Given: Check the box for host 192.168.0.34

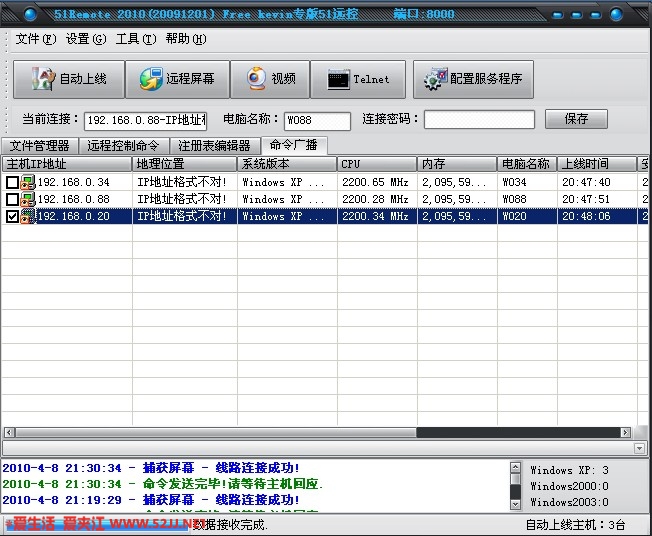Looking at the screenshot, I should pyautogui.click(x=12, y=183).
